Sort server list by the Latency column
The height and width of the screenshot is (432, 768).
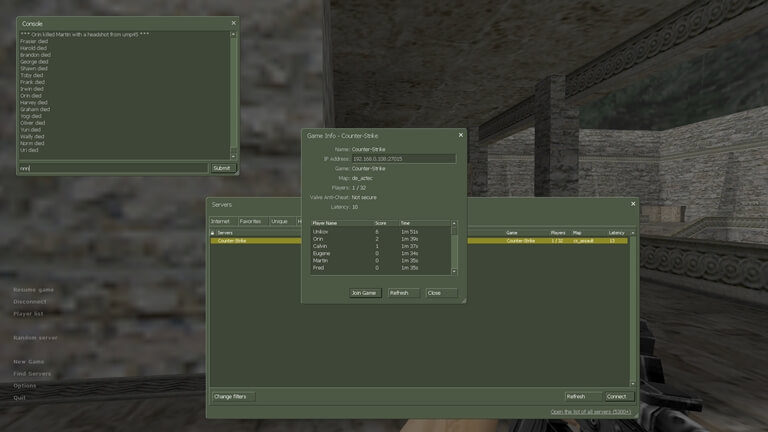click(x=618, y=233)
